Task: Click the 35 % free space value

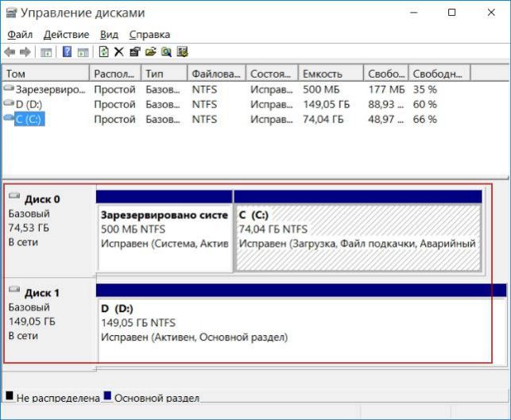Action: click(424, 89)
